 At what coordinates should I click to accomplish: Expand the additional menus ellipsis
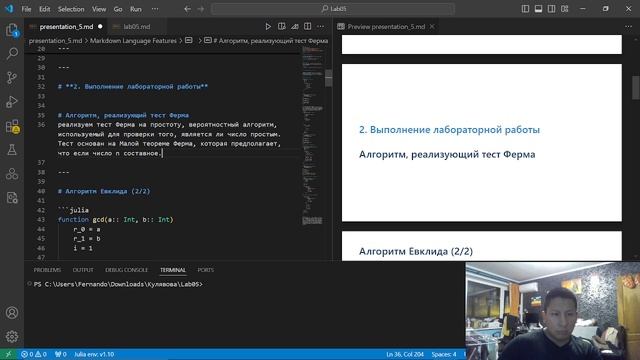(x=155, y=9)
